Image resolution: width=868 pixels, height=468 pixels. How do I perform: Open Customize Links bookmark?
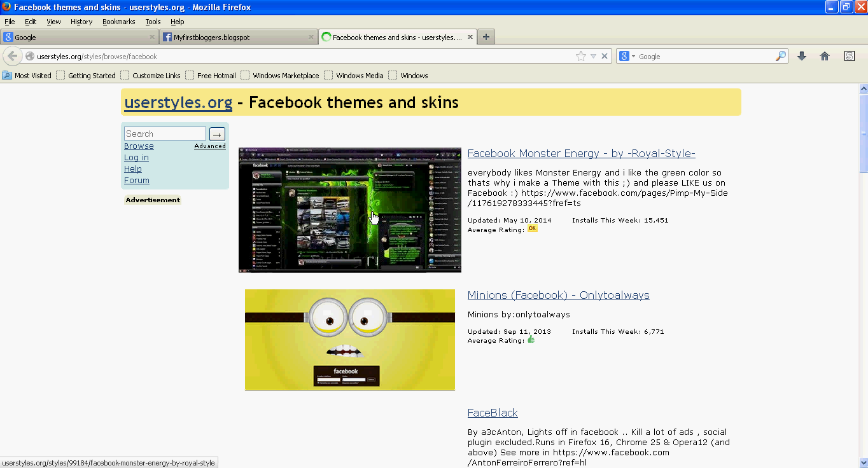[x=150, y=75]
